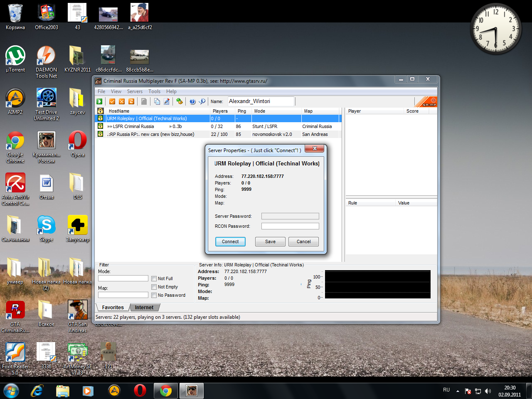Image resolution: width=532 pixels, height=399 pixels.
Task: Open Google Chrome from the taskbar
Action: [x=166, y=391]
